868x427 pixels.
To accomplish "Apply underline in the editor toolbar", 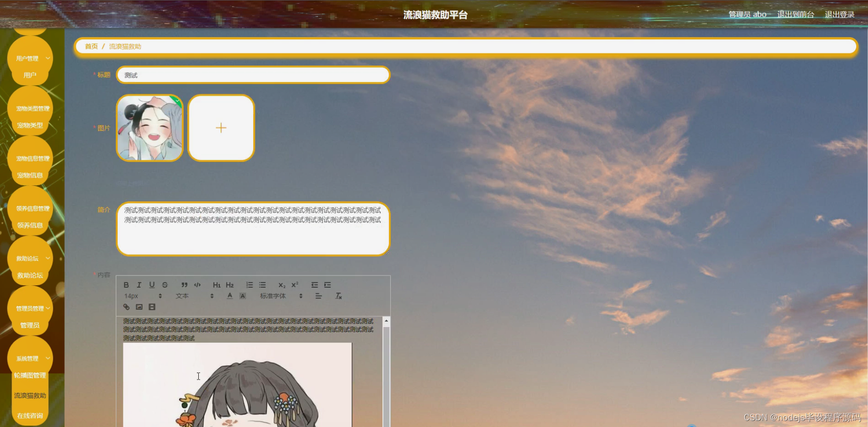I will 152,285.
